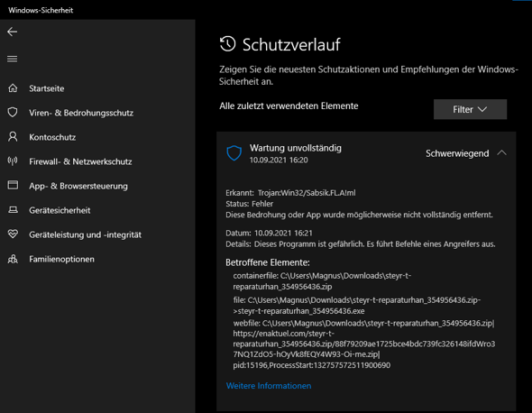Viewport: 532px width, 413px height.
Task: Open Startseite in the sidebar
Action: 47,88
